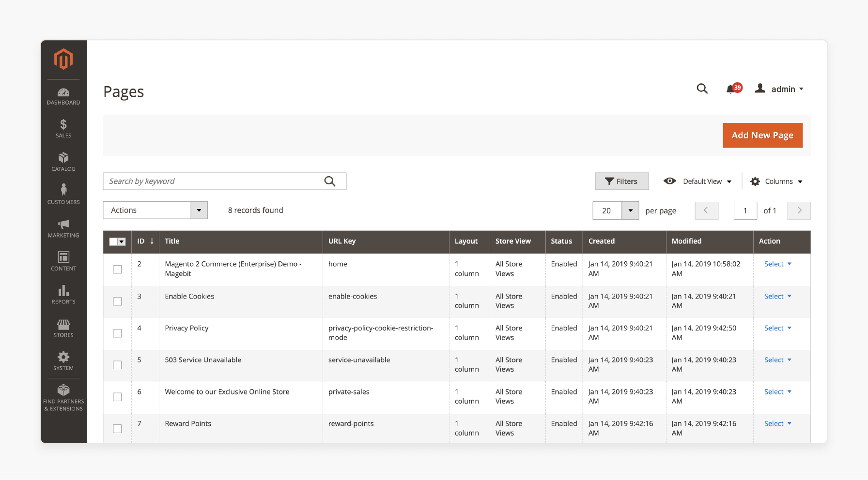The image size is (868, 480).
Task: Open the Customers sidebar section
Action: [x=63, y=194]
